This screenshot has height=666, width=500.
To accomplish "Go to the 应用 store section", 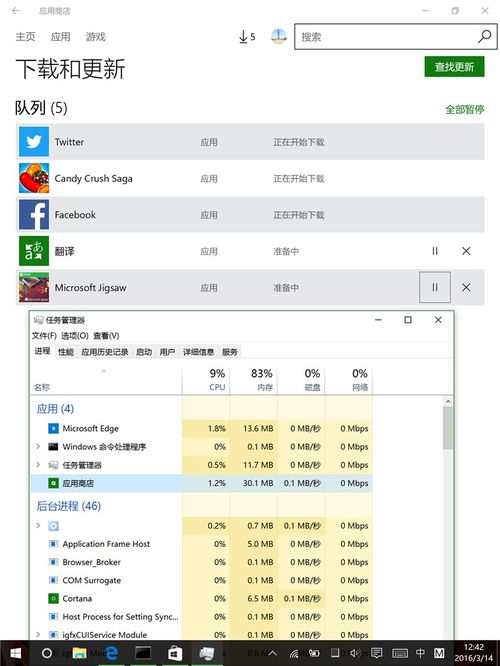I will (x=60, y=37).
